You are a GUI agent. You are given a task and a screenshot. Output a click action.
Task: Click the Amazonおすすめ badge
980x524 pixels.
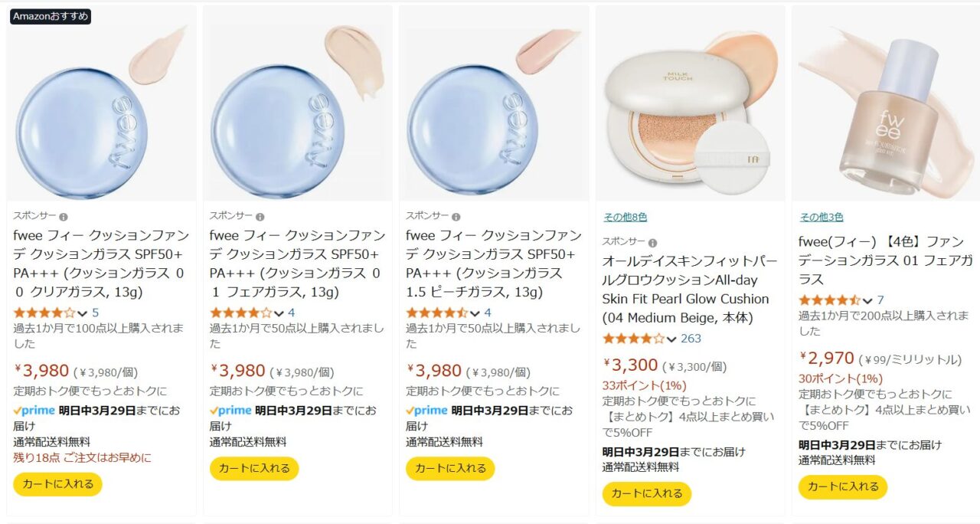click(51, 16)
